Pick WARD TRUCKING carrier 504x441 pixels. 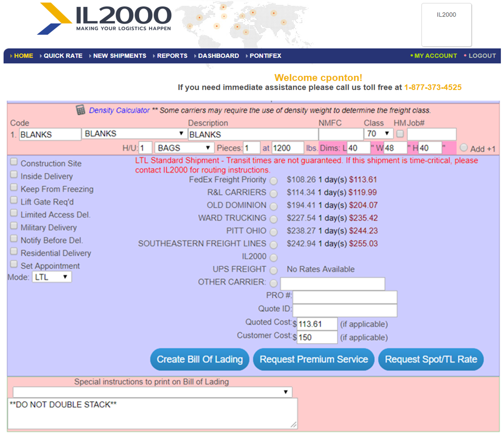point(274,219)
